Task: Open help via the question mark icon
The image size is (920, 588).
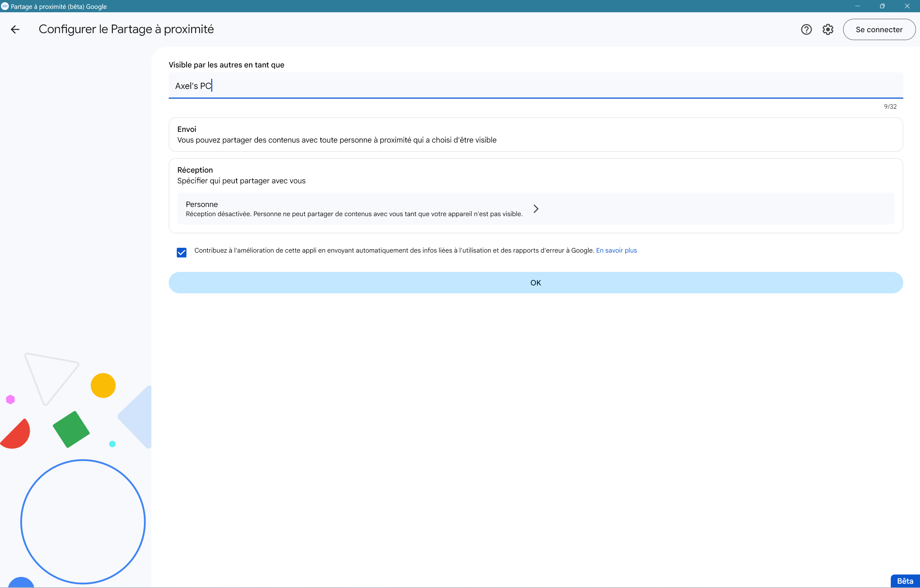Action: (x=806, y=29)
